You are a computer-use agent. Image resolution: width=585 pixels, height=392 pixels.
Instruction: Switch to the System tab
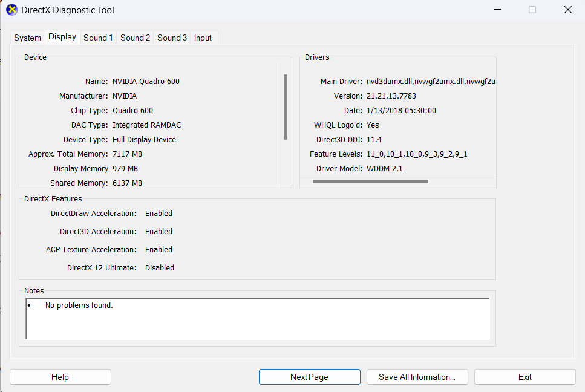[x=27, y=38]
